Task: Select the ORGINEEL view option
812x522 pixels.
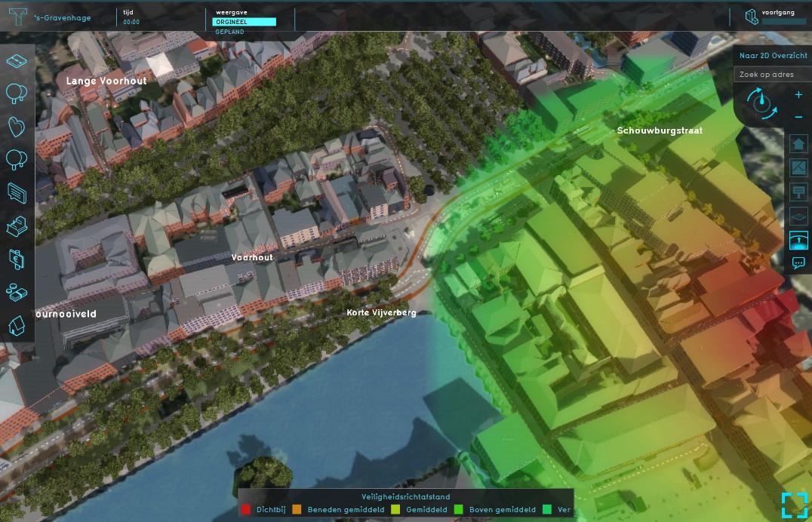Action: pyautogui.click(x=245, y=22)
